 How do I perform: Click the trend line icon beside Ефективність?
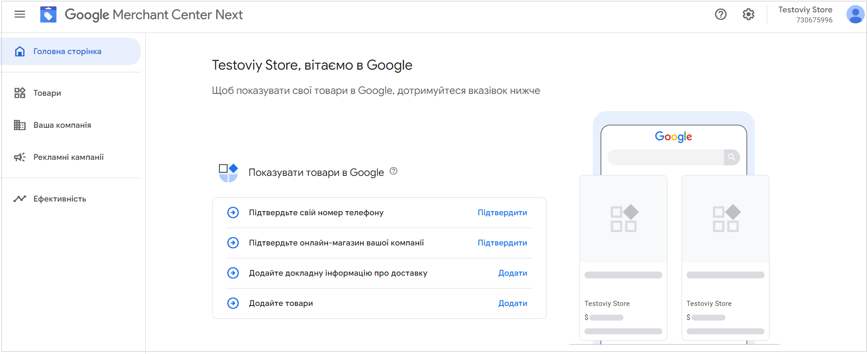[x=20, y=199]
